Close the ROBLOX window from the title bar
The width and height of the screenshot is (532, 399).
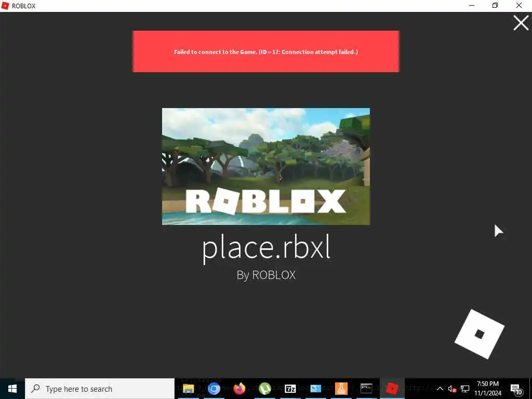pyautogui.click(x=519, y=5)
